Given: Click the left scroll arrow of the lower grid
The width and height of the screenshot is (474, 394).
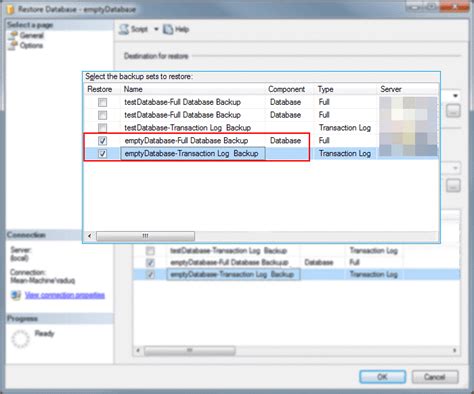Looking at the screenshot, I should click(138, 350).
